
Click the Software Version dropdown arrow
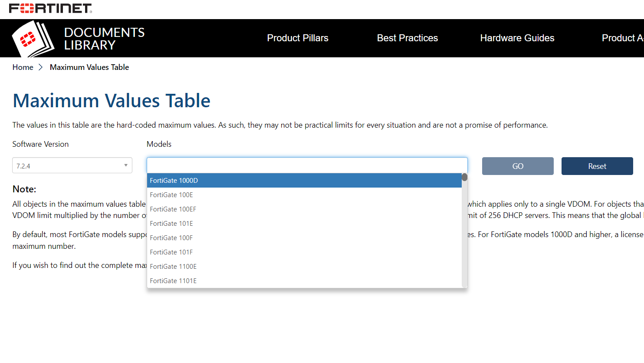(126, 165)
